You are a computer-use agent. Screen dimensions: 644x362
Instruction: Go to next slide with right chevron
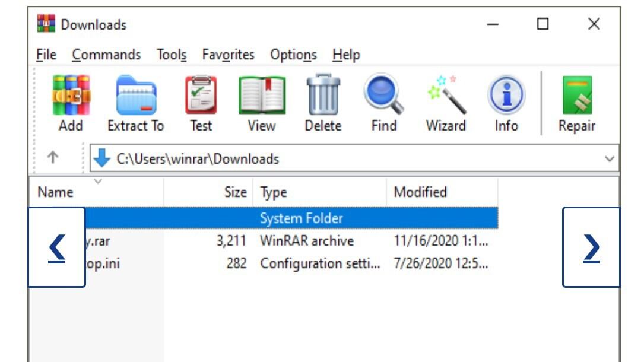pyautogui.click(x=591, y=247)
